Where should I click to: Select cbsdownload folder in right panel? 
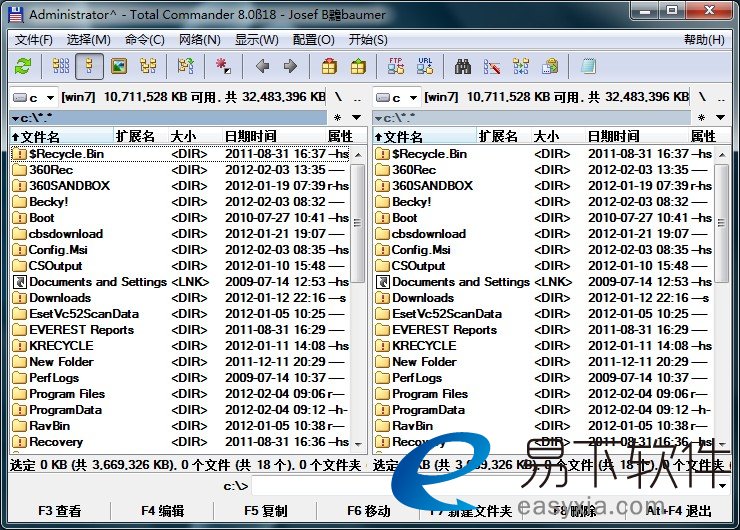(x=544, y=234)
